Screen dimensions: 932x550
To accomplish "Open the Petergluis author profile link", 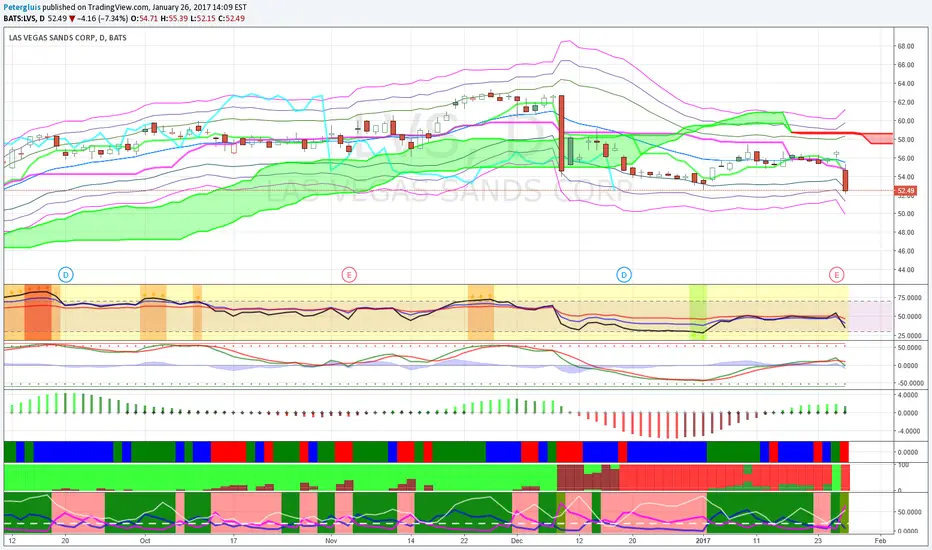I will [x=21, y=8].
